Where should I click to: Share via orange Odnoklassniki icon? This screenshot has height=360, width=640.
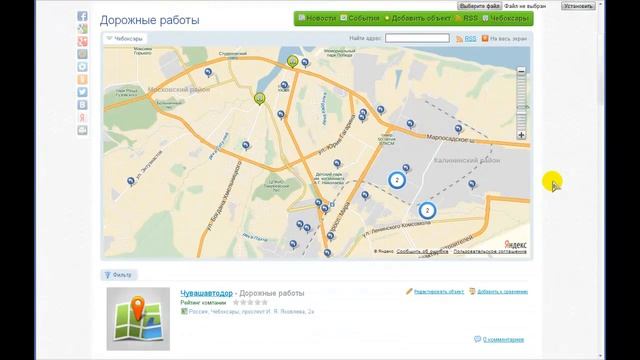point(82,79)
